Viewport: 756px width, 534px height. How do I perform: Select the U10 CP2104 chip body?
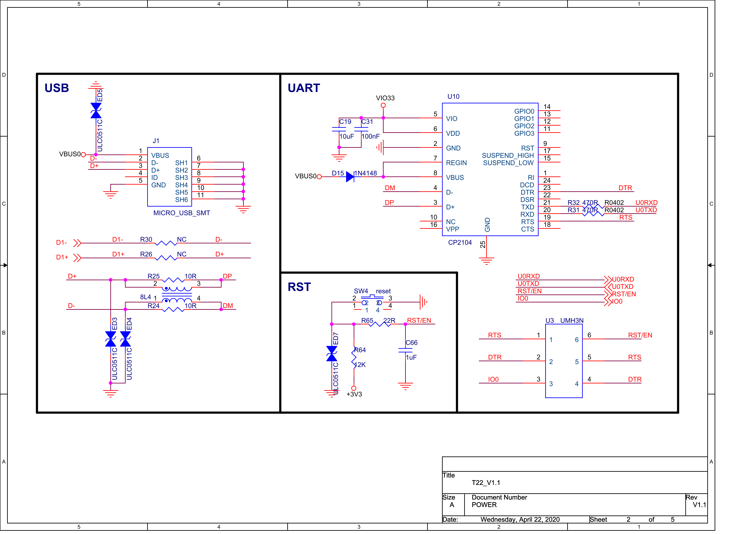click(490, 170)
